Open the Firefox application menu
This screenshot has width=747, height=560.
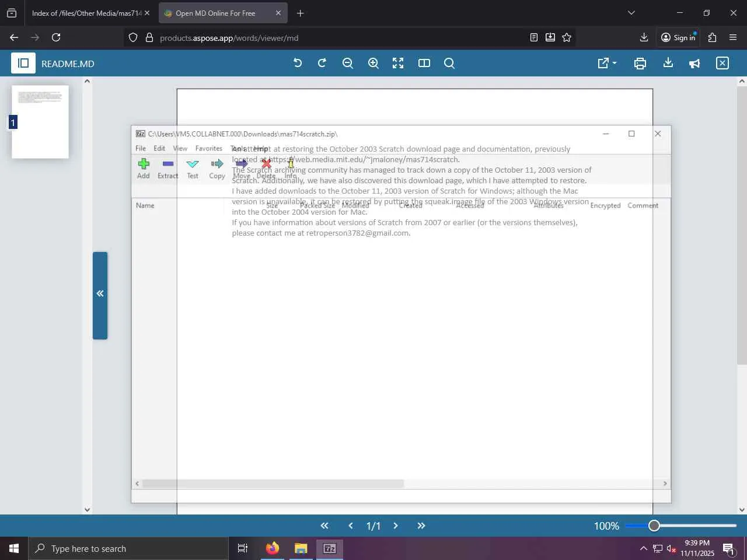(733, 37)
